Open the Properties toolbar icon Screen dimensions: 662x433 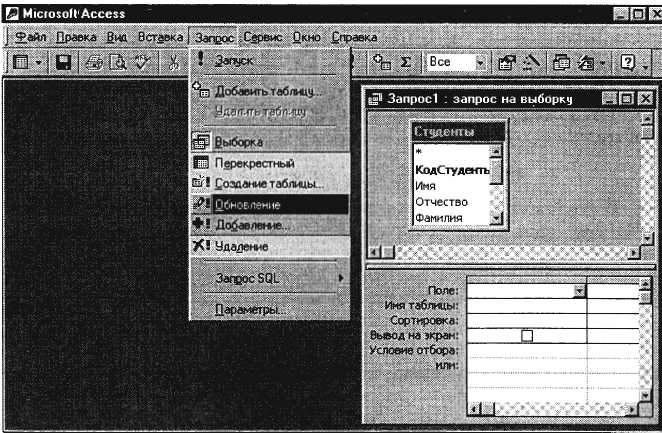[x=507, y=63]
